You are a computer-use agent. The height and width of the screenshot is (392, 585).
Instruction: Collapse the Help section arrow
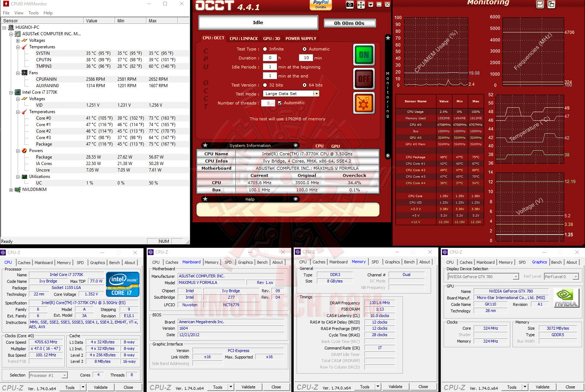tap(296, 199)
